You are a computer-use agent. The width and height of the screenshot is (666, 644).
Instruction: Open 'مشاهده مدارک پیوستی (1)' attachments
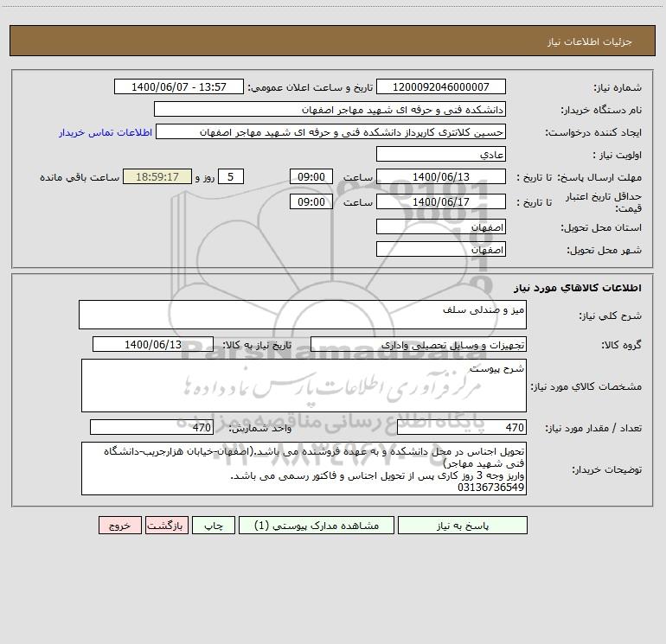point(317,525)
